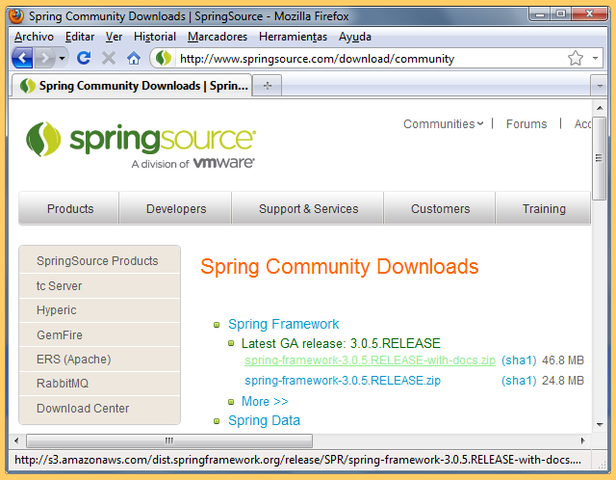
Task: Bookmark this page with the star icon
Action: pos(575,58)
